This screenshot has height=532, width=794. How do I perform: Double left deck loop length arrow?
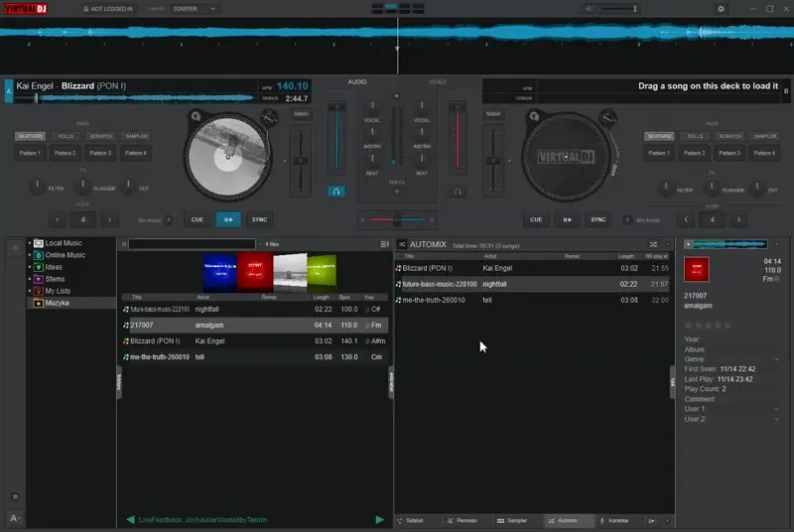(x=109, y=219)
